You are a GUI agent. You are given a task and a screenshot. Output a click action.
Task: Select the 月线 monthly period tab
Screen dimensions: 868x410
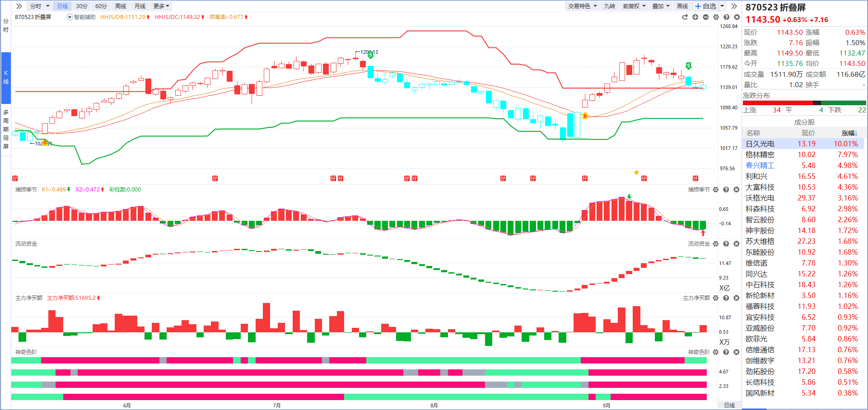click(140, 6)
